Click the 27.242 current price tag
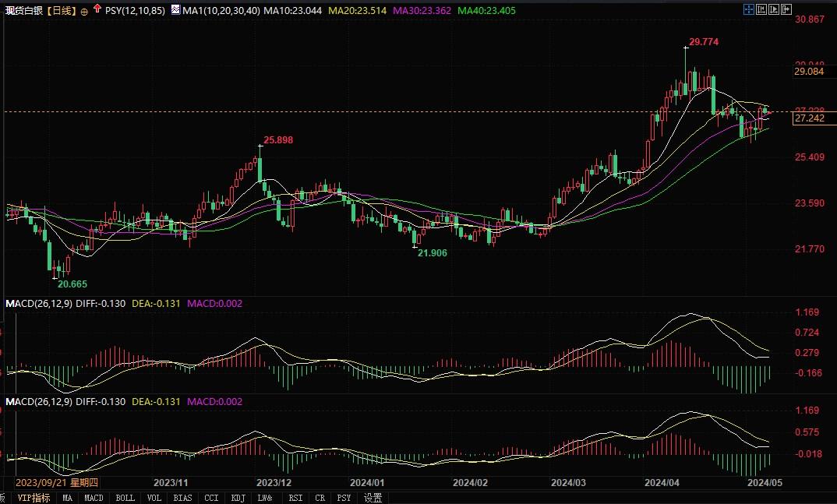The image size is (837, 504). [809, 118]
